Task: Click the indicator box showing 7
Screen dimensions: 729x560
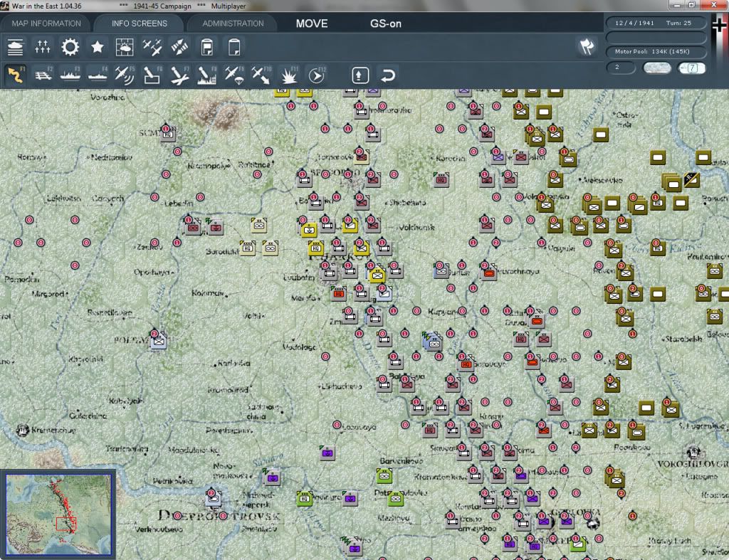Action: 692,68
